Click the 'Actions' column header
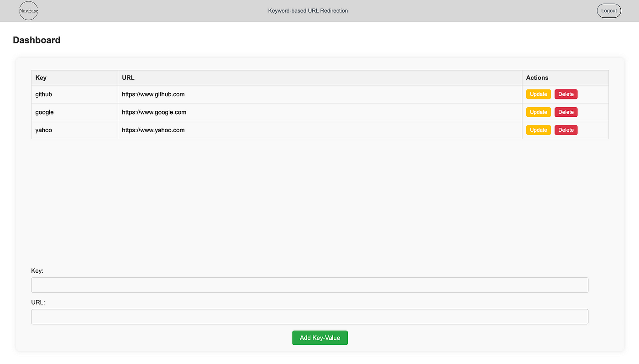The width and height of the screenshot is (639, 364). click(x=566, y=78)
